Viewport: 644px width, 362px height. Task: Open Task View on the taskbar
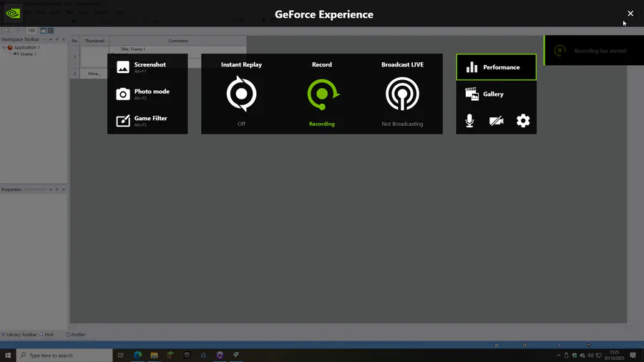121,355
